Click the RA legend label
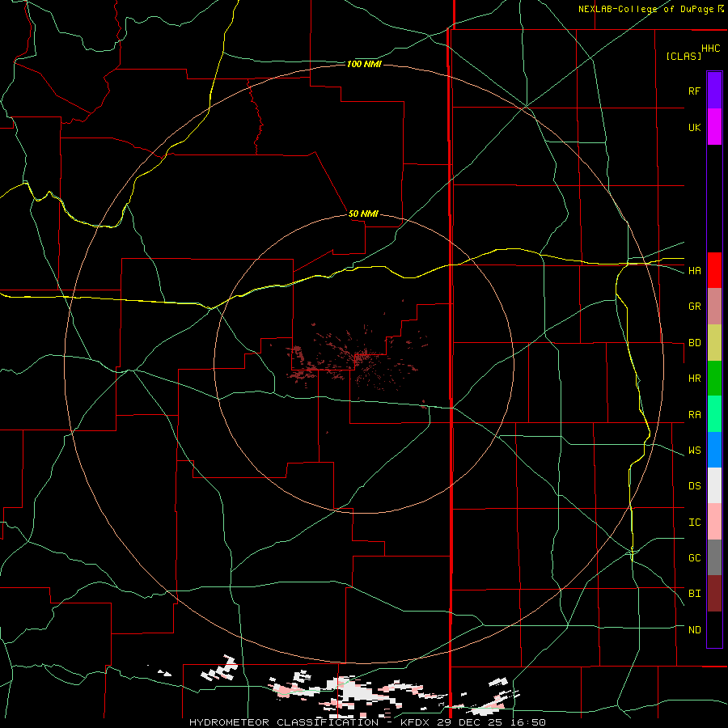 694,415
